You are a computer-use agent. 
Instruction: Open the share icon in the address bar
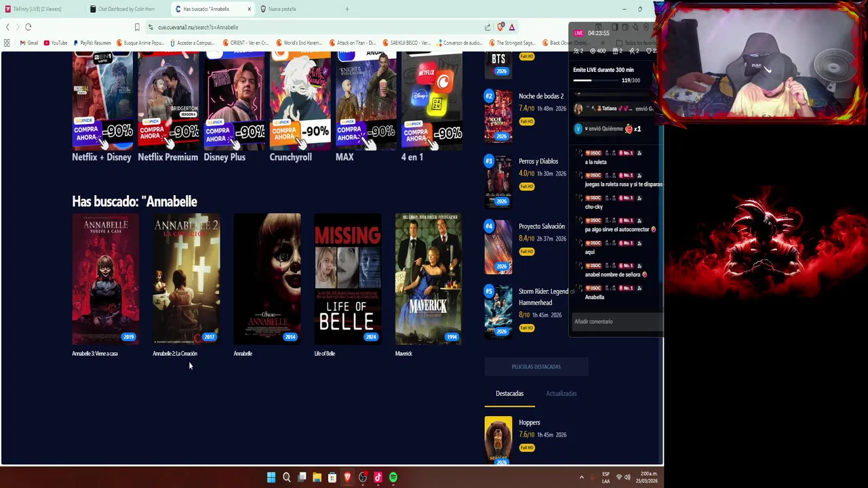point(487,27)
